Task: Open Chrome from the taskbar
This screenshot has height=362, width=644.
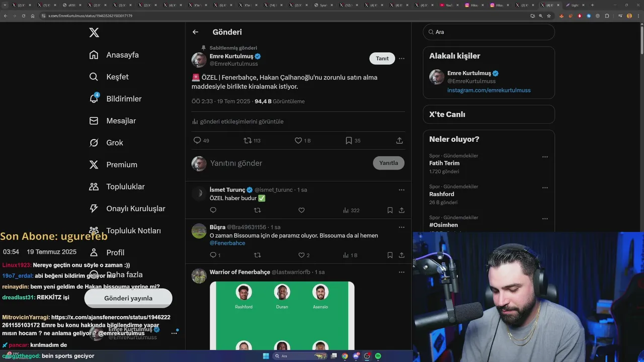Action: tap(345, 356)
